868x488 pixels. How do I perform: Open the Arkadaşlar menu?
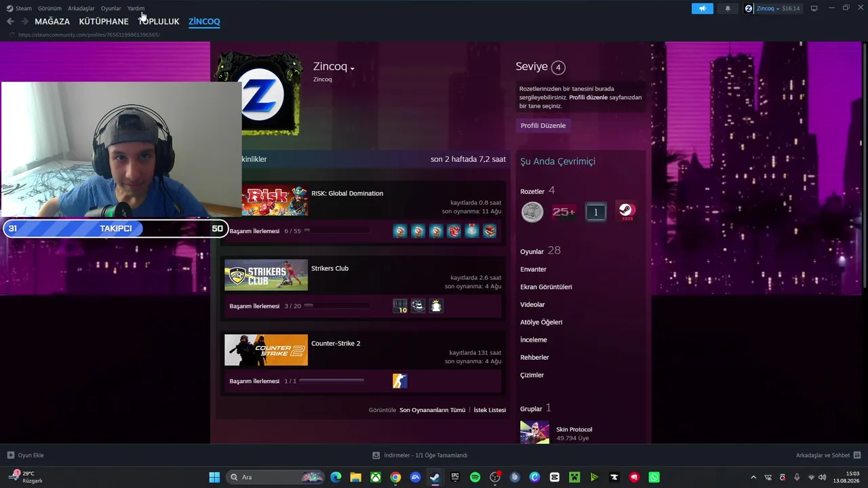tap(81, 9)
